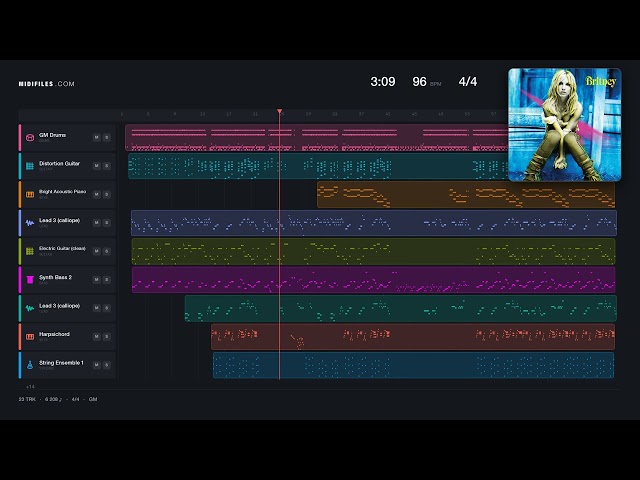Solo the Harpsichord track

tap(107, 336)
